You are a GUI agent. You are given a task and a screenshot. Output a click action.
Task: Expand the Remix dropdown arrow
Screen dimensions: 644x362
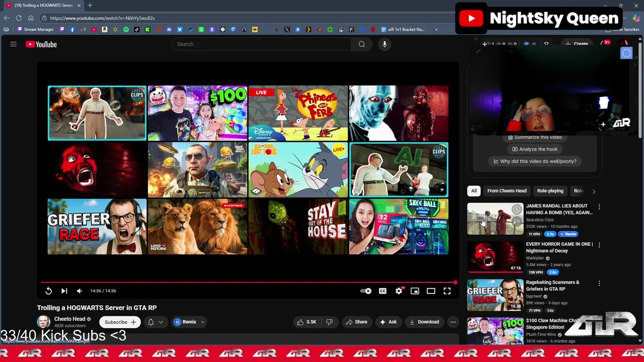pyautogui.click(x=202, y=322)
